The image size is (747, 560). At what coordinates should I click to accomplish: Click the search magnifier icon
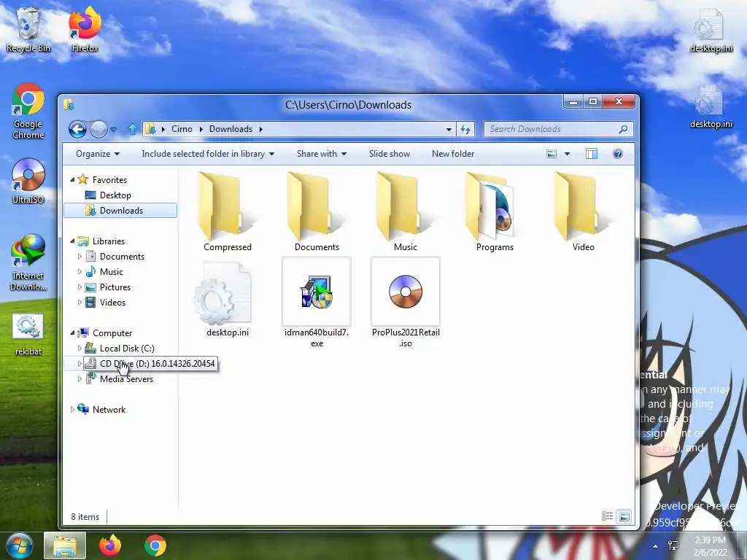tap(623, 129)
